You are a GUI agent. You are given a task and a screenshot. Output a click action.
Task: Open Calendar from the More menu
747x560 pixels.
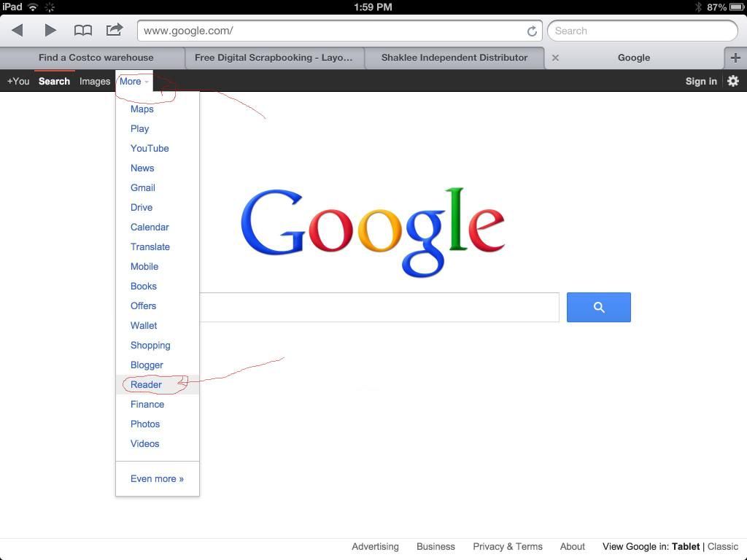click(x=150, y=227)
